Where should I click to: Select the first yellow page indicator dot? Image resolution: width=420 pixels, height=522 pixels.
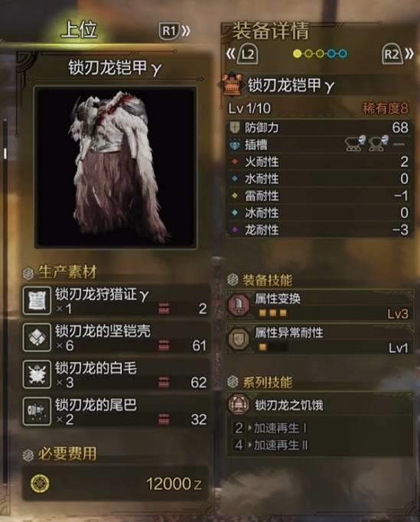pyautogui.click(x=297, y=54)
